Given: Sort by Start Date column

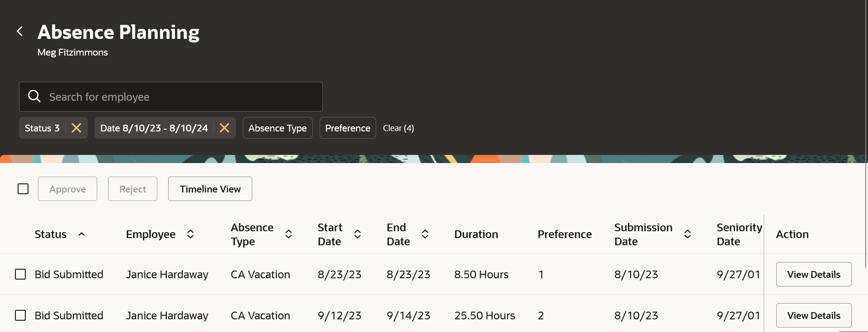Looking at the screenshot, I should [357, 234].
